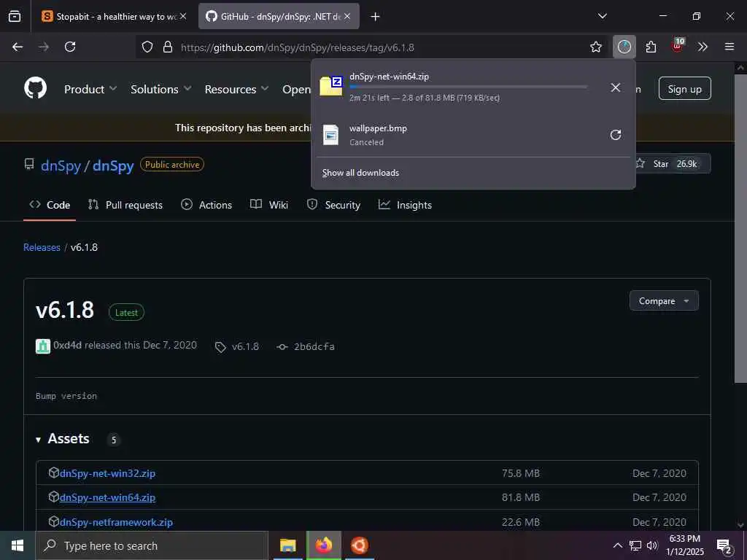
Task: Click the shield tracking protection icon
Action: 147,47
